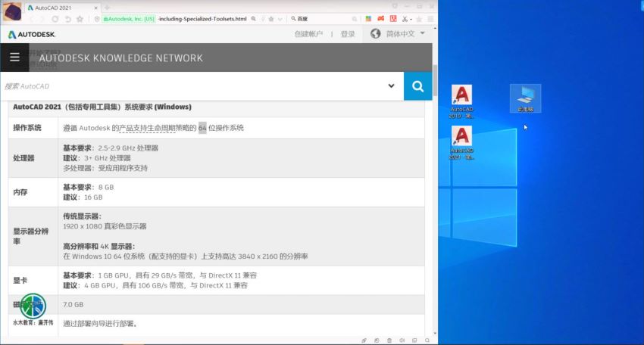
Task: Click the status bar trash icon
Action: pyautogui.click(x=389, y=340)
